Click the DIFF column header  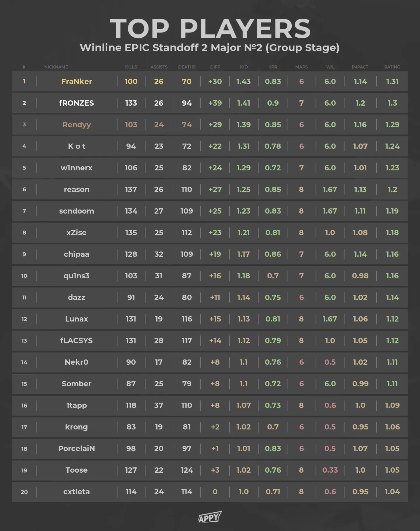click(215, 67)
